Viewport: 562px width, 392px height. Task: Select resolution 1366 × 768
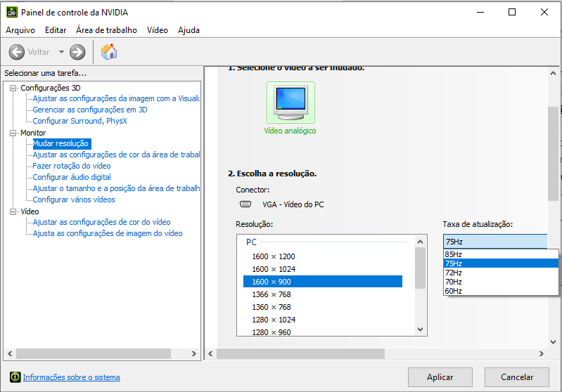(x=323, y=294)
